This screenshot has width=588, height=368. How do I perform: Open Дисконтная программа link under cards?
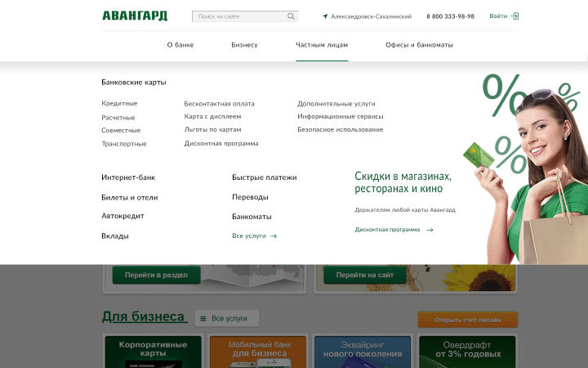click(220, 143)
